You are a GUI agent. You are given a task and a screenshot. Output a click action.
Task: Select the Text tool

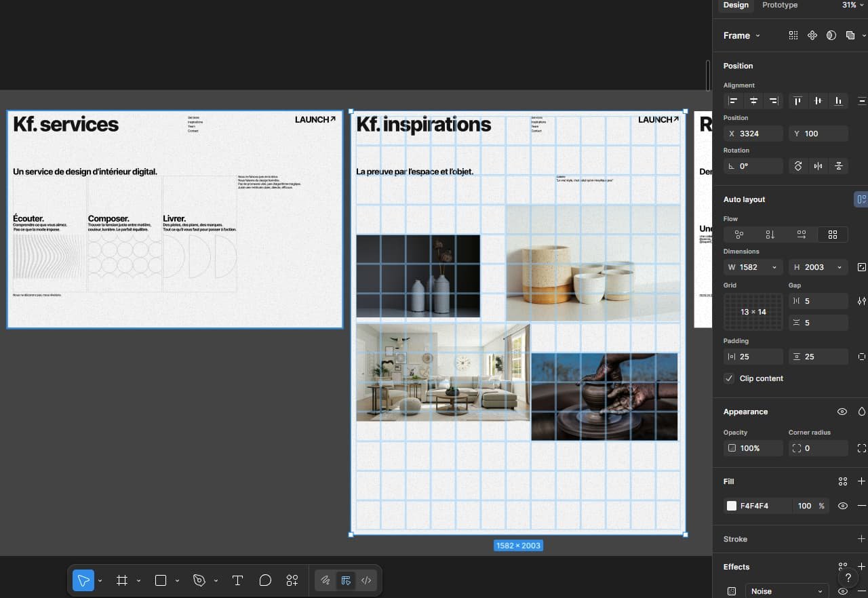237,580
